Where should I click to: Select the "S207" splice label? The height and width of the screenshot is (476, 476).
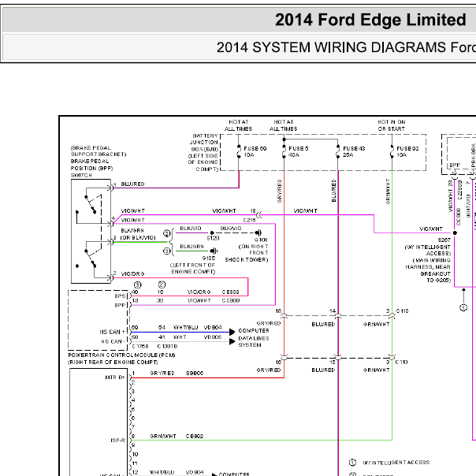click(x=444, y=240)
